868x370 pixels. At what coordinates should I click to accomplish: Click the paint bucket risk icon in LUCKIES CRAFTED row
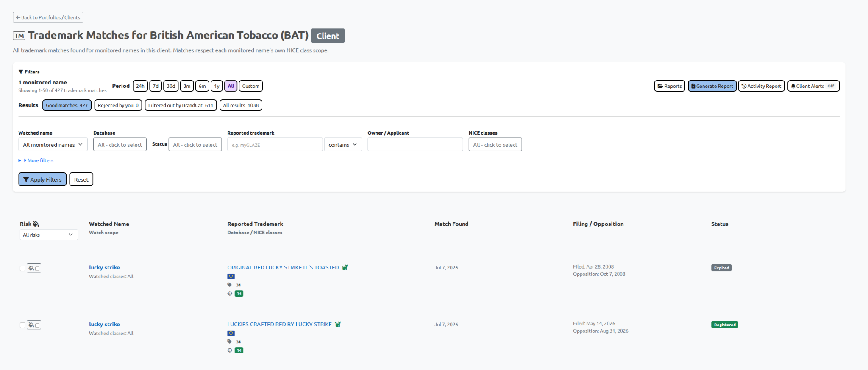coord(31,325)
